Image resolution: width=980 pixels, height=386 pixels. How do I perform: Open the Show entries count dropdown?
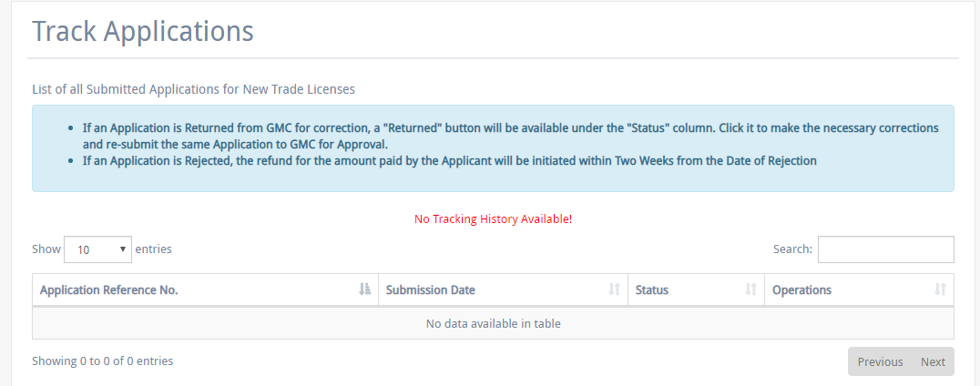click(98, 249)
